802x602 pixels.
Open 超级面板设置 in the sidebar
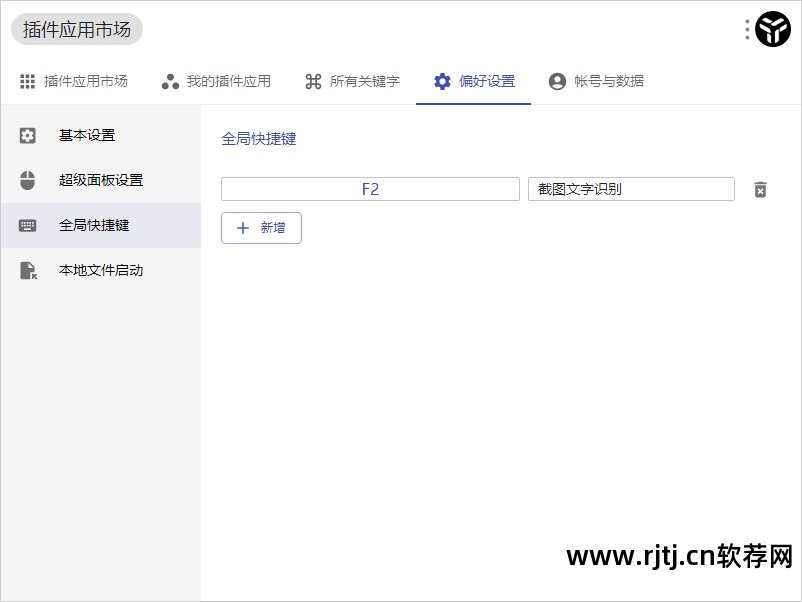point(101,181)
